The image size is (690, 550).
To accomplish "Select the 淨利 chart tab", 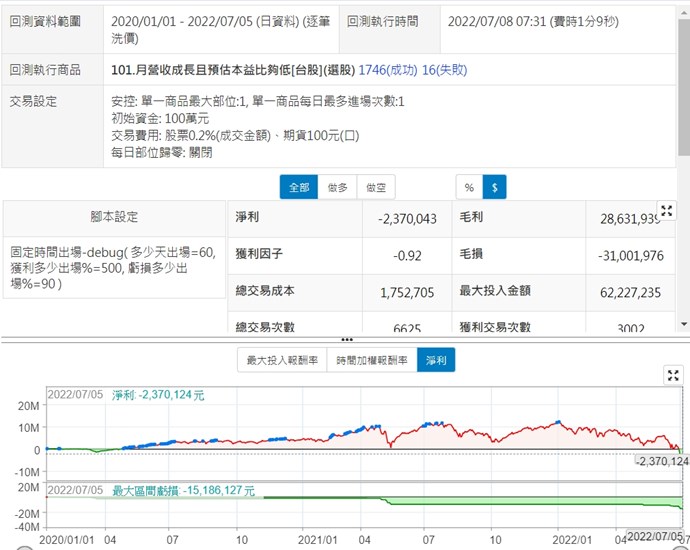I will 436,360.
